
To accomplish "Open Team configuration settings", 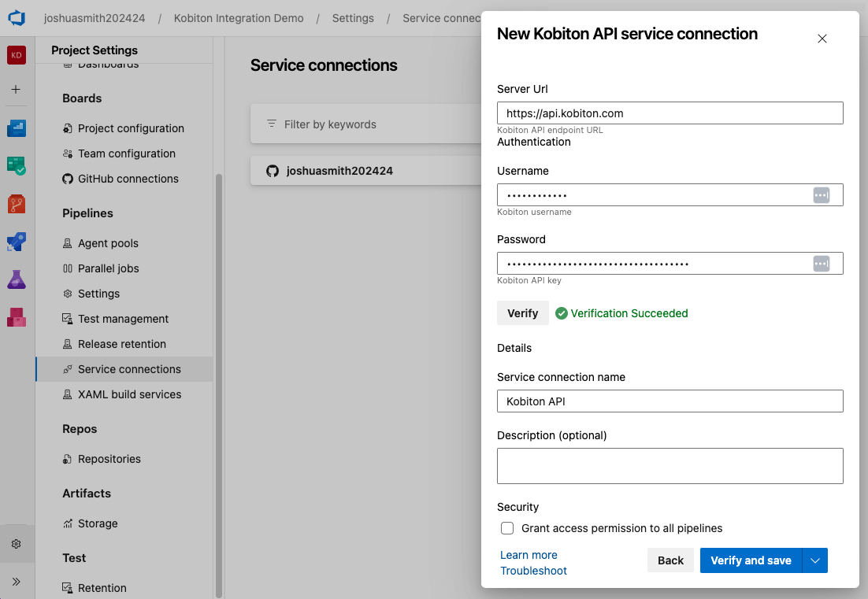I will pyautogui.click(x=124, y=153).
